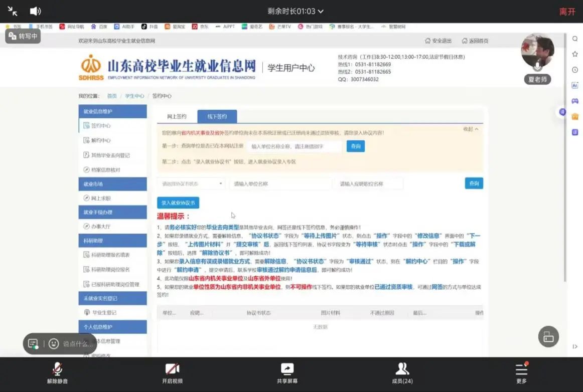Exit full-screen with the shrink icon
Image resolution: width=583 pixels, height=392 pixels.
tap(12, 11)
